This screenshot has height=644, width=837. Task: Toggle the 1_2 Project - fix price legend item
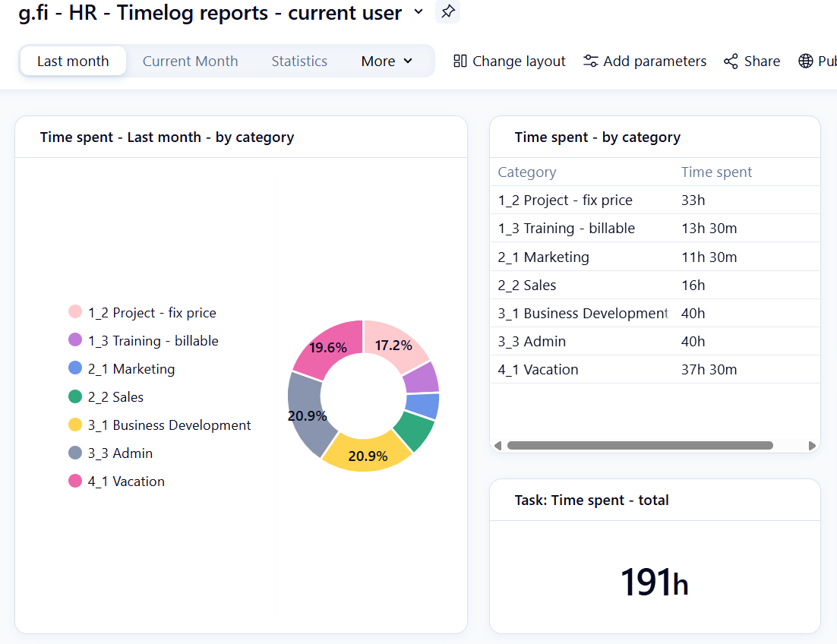pyautogui.click(x=151, y=313)
